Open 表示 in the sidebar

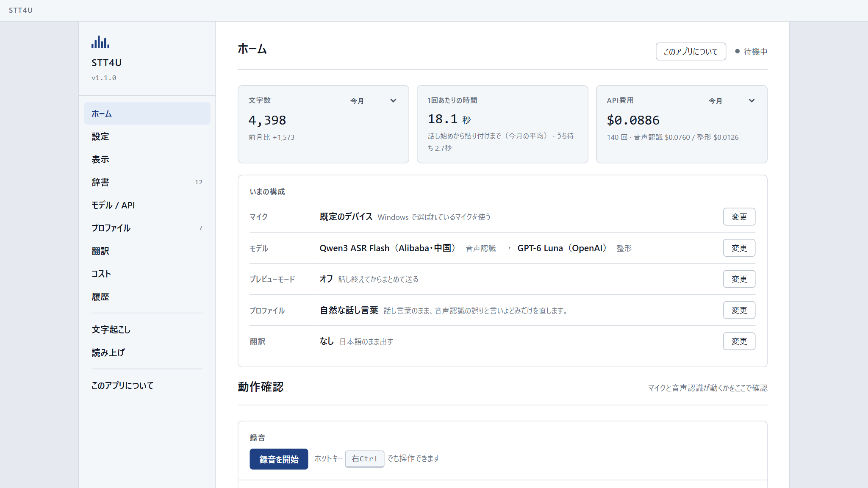pos(147,159)
